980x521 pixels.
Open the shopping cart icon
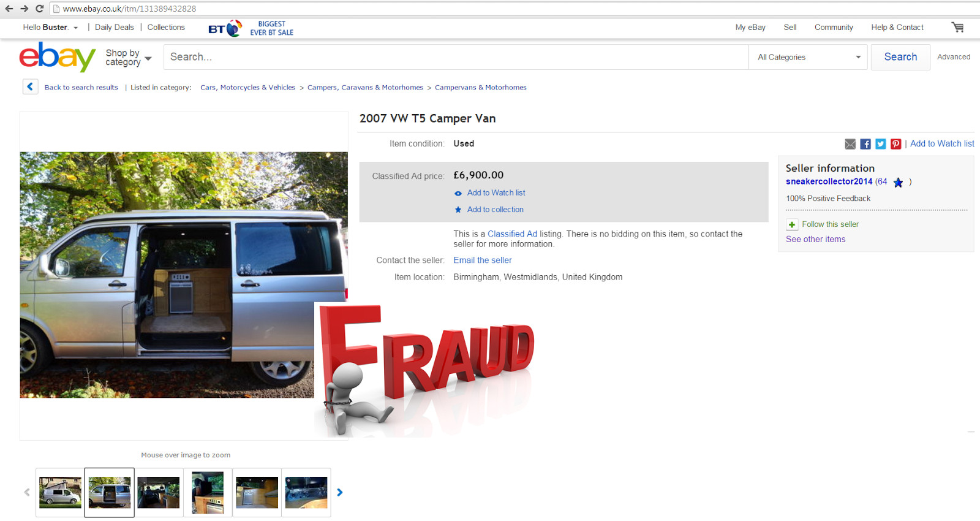(957, 27)
